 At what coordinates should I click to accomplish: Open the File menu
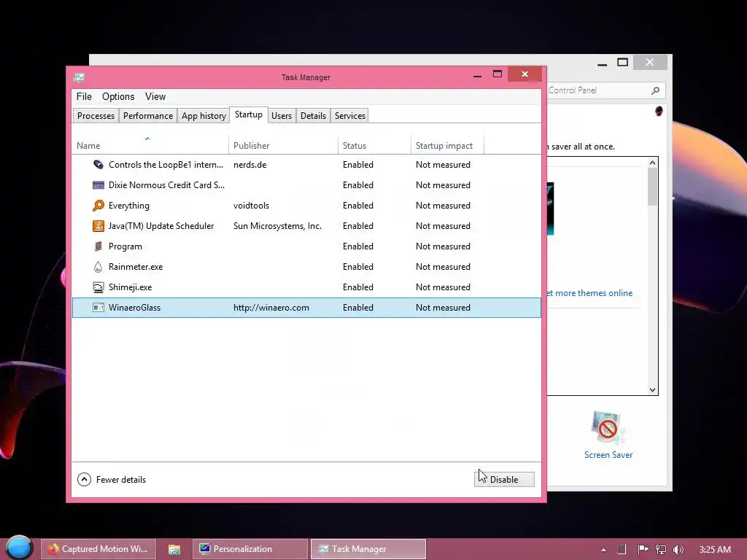pos(84,97)
